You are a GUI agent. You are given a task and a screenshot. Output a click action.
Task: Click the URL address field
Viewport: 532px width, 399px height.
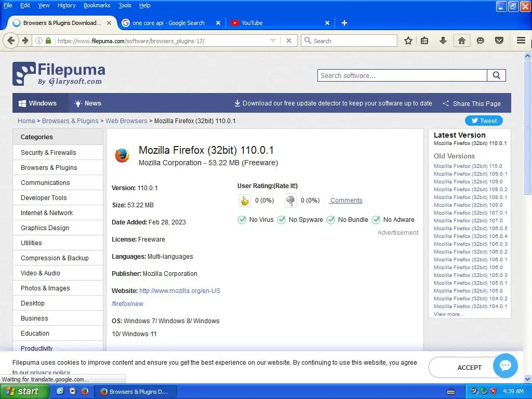click(163, 41)
